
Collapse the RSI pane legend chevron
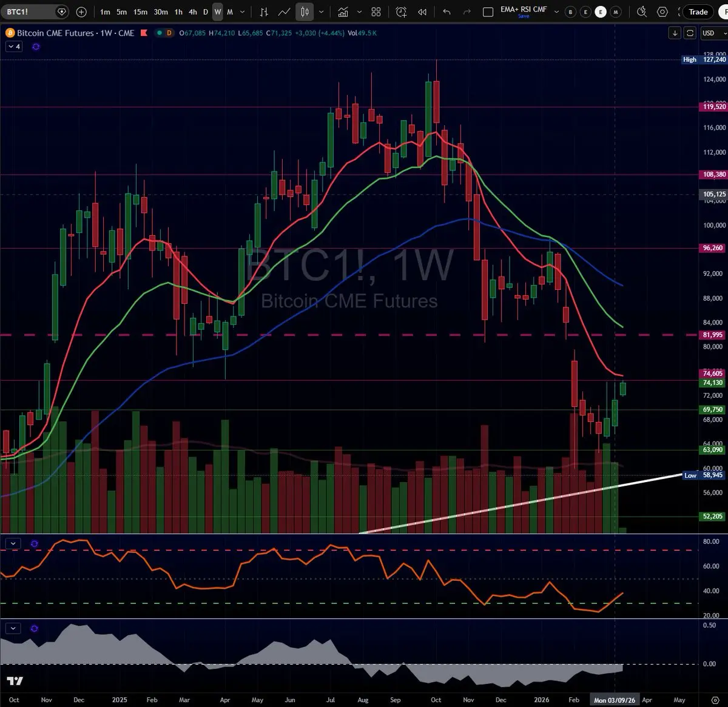(13, 544)
